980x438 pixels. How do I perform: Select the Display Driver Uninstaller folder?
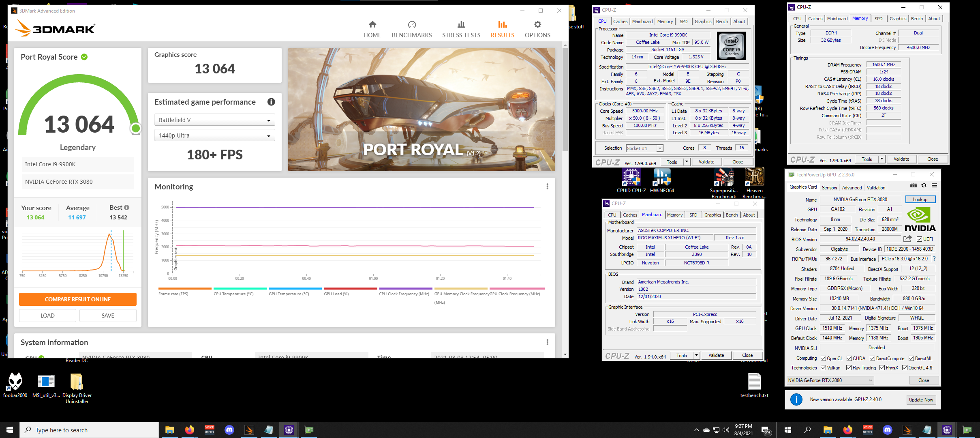coord(77,388)
